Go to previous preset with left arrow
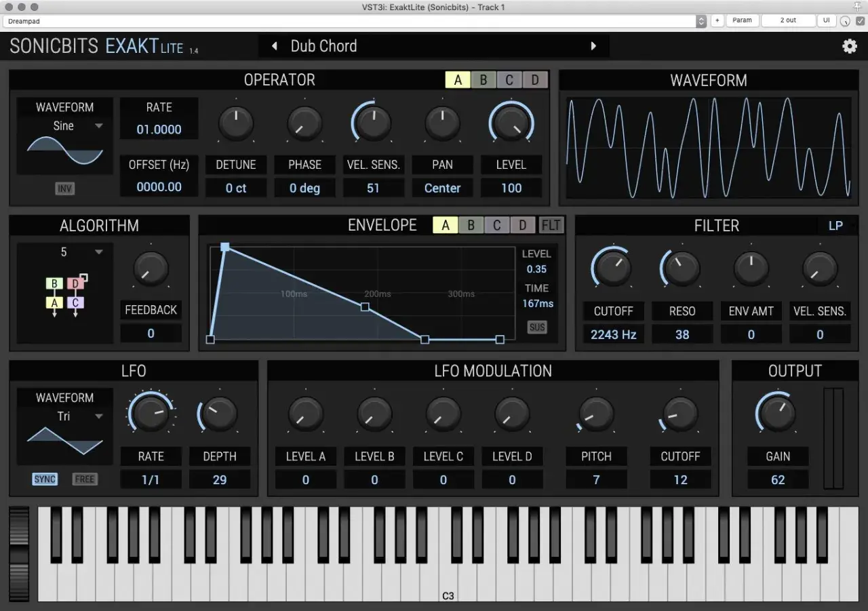 point(275,46)
